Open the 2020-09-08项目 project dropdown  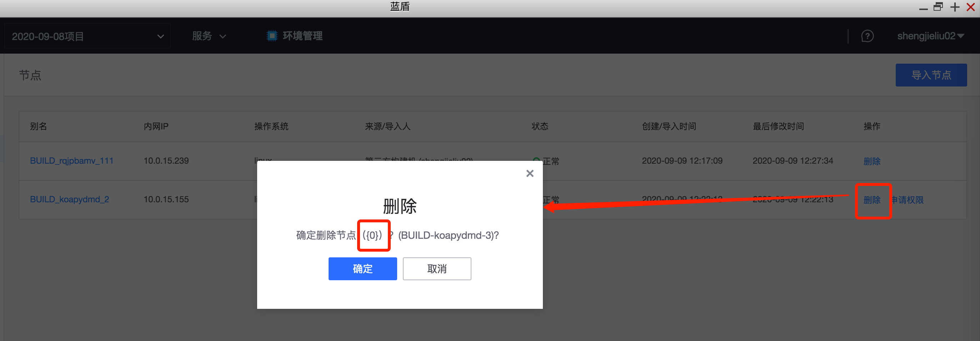pyautogui.click(x=87, y=36)
